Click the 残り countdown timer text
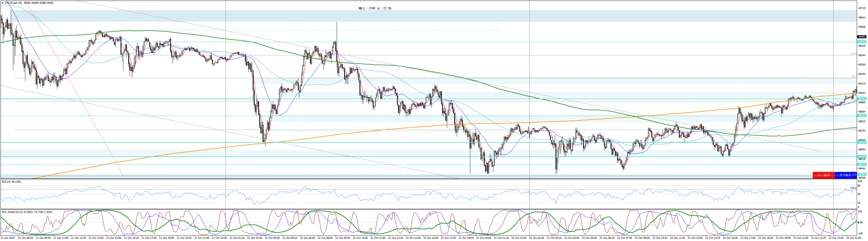Image resolution: width=868 pixels, height=241 pixels. click(x=375, y=8)
